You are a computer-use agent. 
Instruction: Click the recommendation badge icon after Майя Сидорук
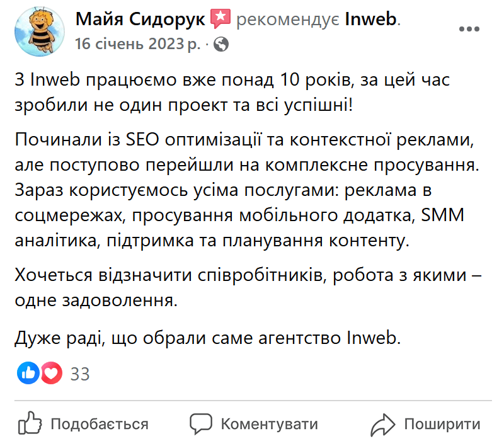pos(220,18)
